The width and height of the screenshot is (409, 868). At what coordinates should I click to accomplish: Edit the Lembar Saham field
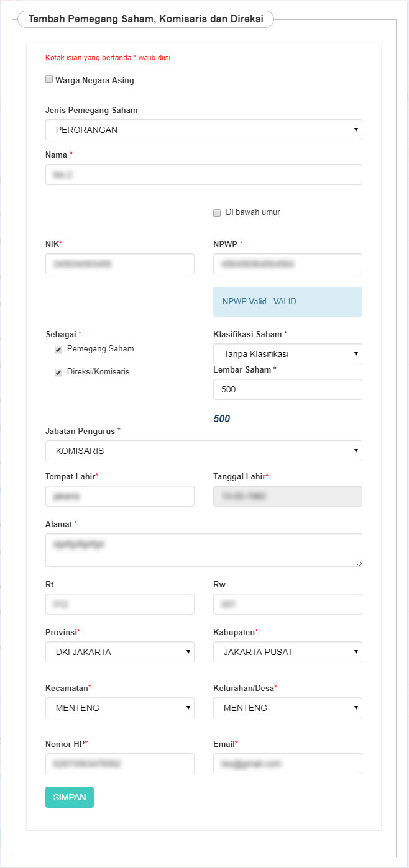point(287,389)
